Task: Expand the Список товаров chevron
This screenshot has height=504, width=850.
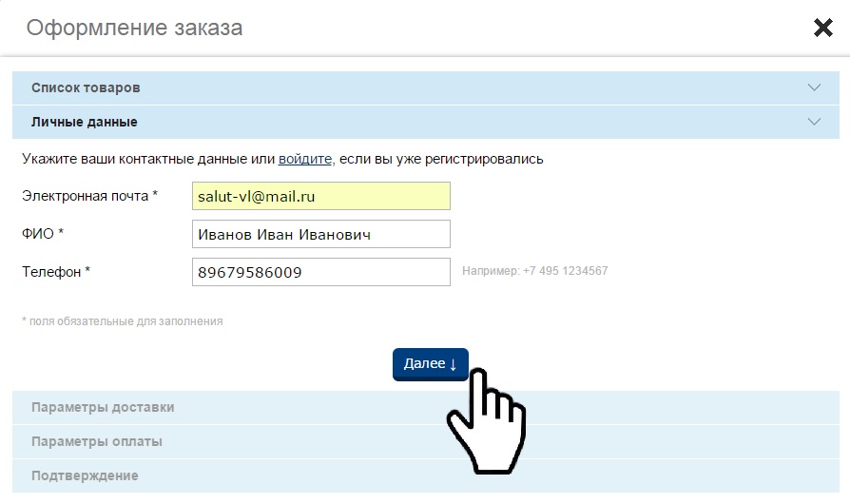Action: [x=814, y=87]
